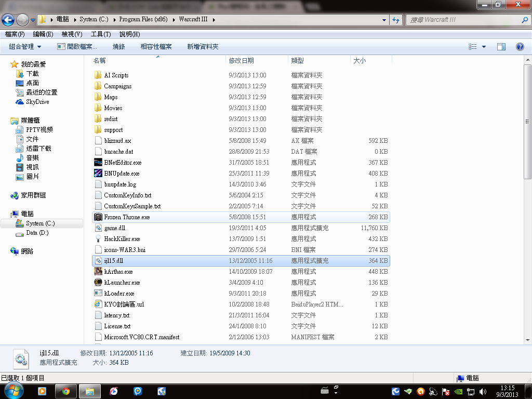Select the kArthas.exe icon
Image resolution: width=532 pixels, height=399 pixels.
[x=98, y=271]
